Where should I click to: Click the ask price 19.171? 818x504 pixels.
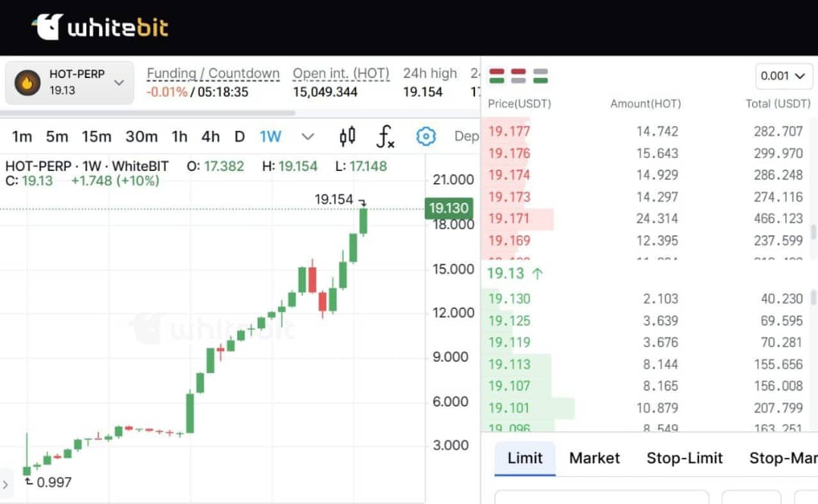click(x=509, y=219)
